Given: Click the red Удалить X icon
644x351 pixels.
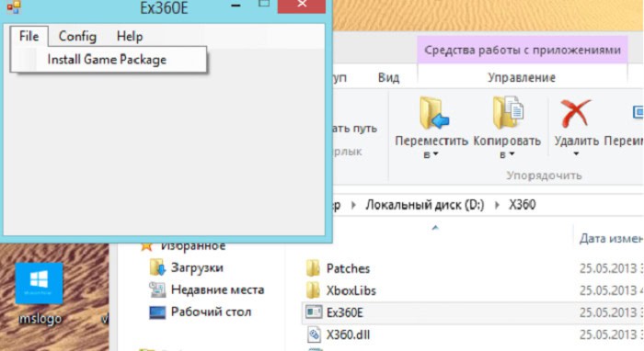Looking at the screenshot, I should click(576, 113).
